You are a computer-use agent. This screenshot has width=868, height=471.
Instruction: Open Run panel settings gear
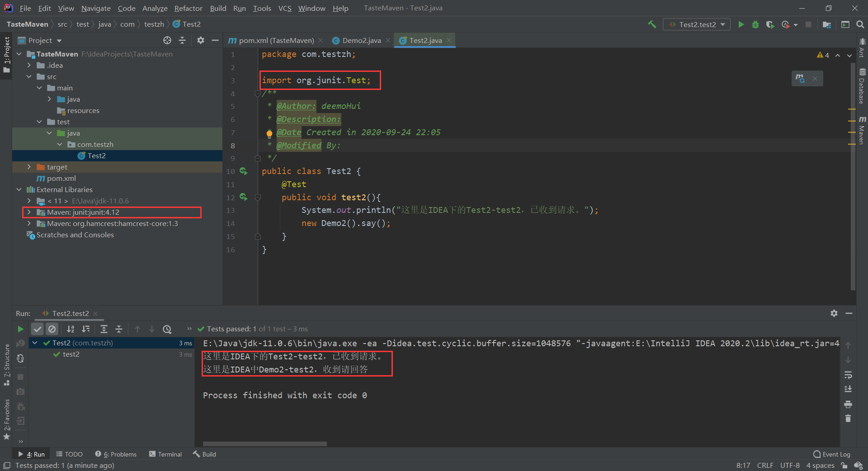pyautogui.click(x=834, y=313)
